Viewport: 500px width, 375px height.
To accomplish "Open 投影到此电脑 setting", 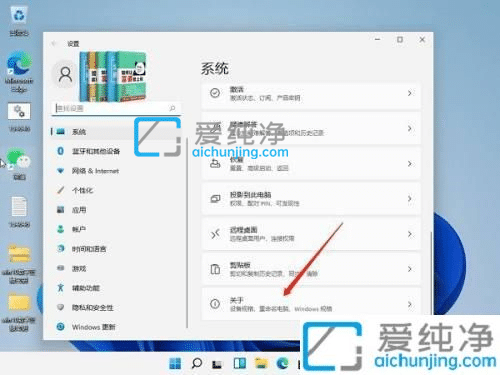I will (x=311, y=199).
